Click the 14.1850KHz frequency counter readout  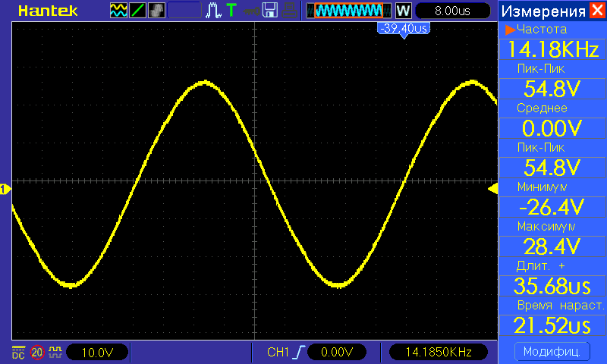point(439,352)
